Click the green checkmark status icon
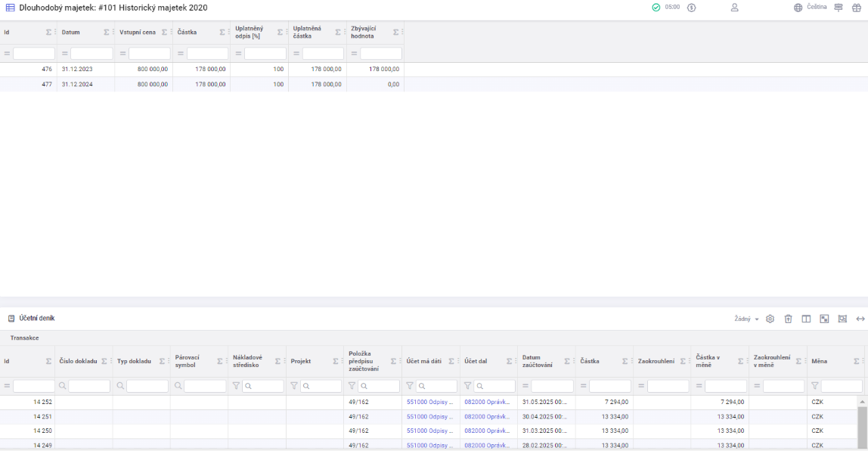 pyautogui.click(x=656, y=8)
